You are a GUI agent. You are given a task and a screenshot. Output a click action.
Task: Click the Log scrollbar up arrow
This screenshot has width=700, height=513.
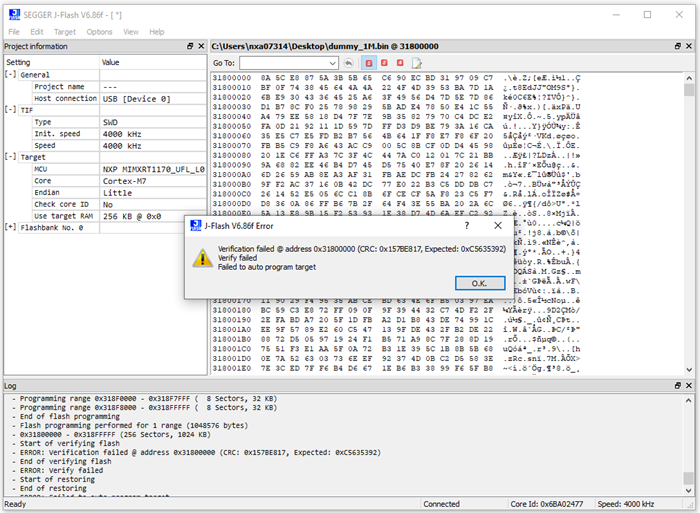point(689,400)
